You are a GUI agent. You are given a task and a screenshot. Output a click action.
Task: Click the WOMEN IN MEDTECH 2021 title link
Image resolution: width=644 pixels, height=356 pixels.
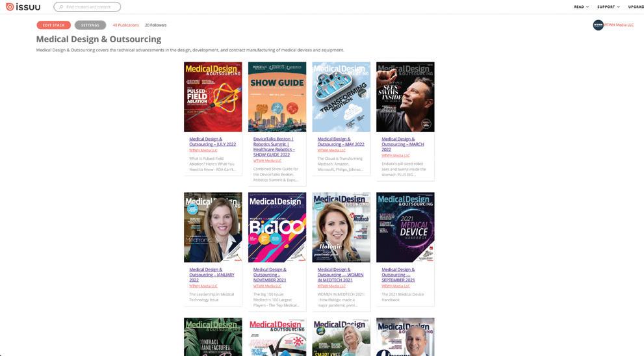341,275
